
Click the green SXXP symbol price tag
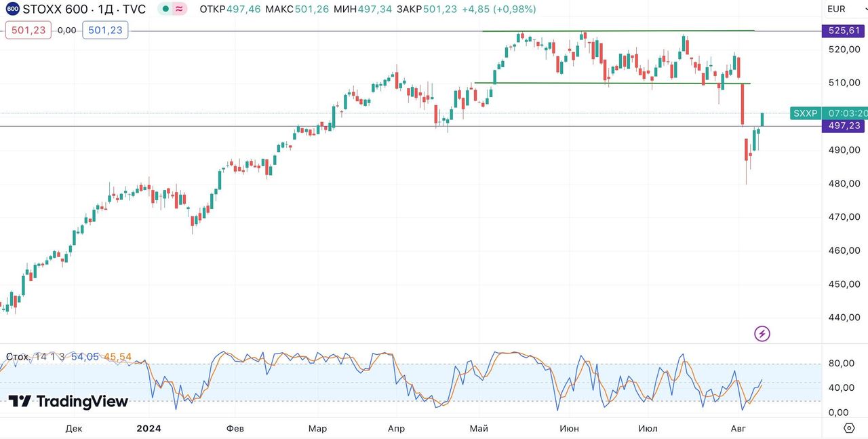[x=805, y=113]
